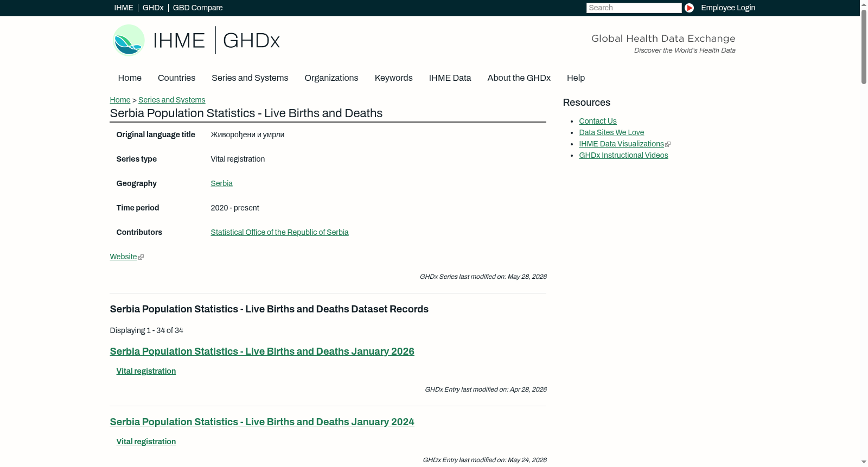Screen dimensions: 868x467
Task: Click the 'Geography' field label
Action: coord(137,183)
